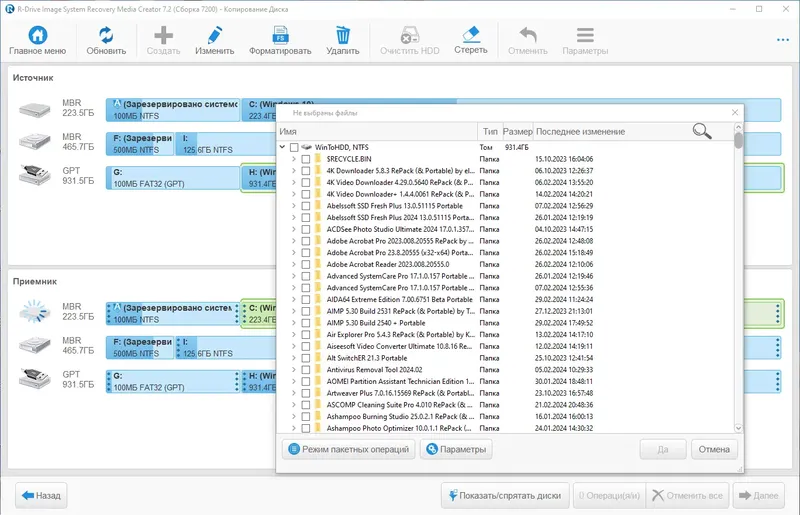Check the Alt SwitchER 21.3 Portable checkbox
Screen dimensions: 800x515
[306, 358]
